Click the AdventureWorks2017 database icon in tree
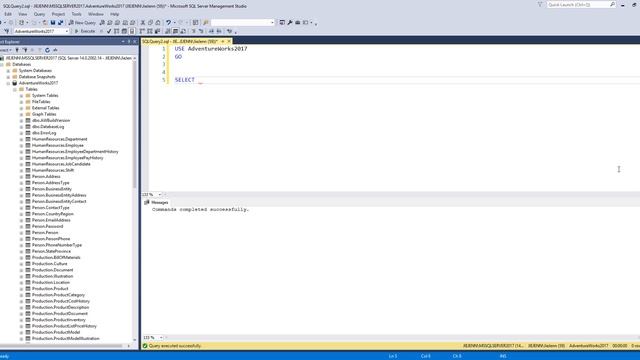 (x=15, y=83)
